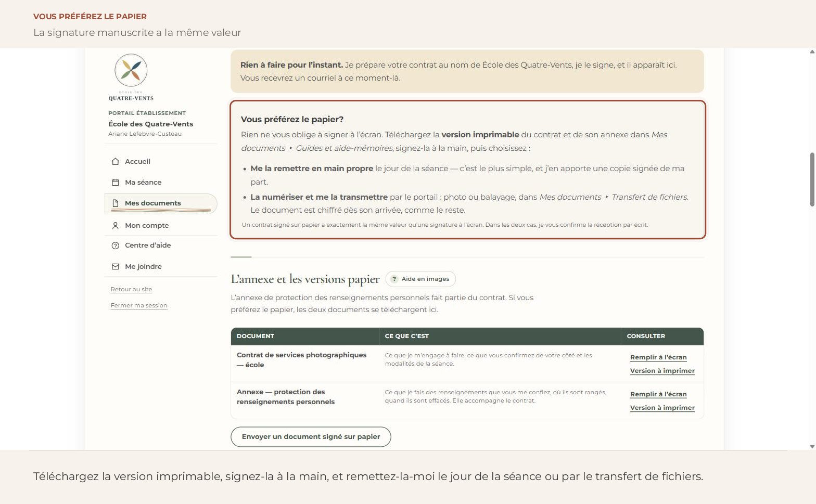Open the Me joindre page
Viewport: 816px width, 504px height.
pos(161,267)
